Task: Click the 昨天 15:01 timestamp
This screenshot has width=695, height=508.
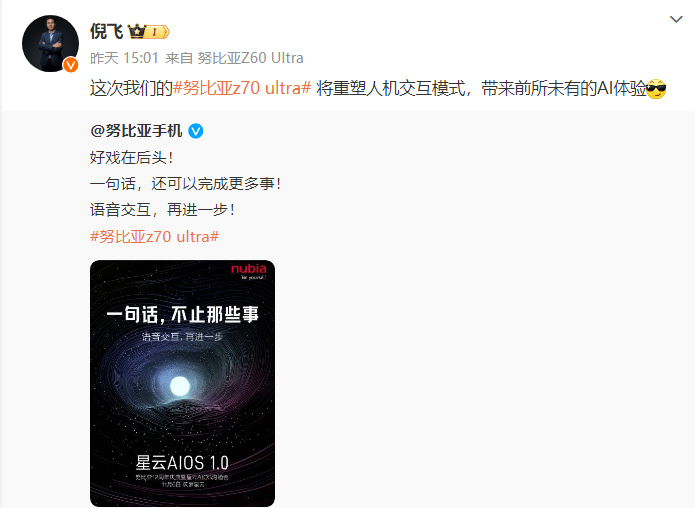Action: click(124, 58)
